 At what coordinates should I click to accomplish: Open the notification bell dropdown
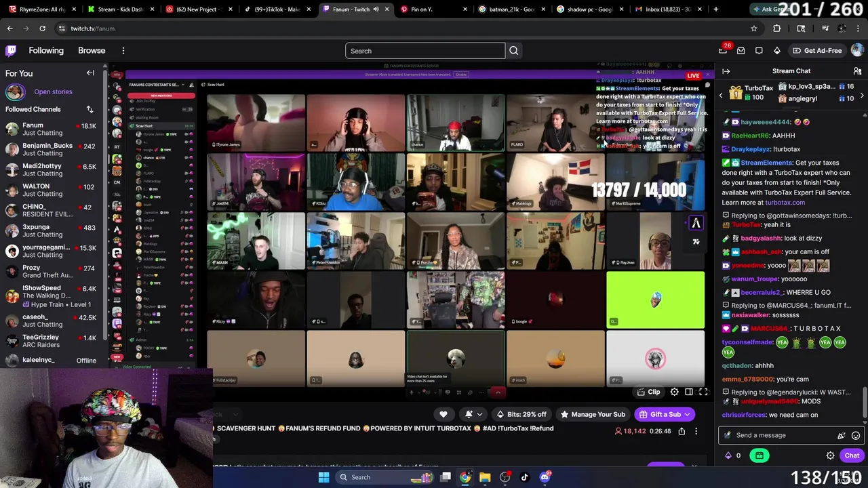(x=473, y=414)
